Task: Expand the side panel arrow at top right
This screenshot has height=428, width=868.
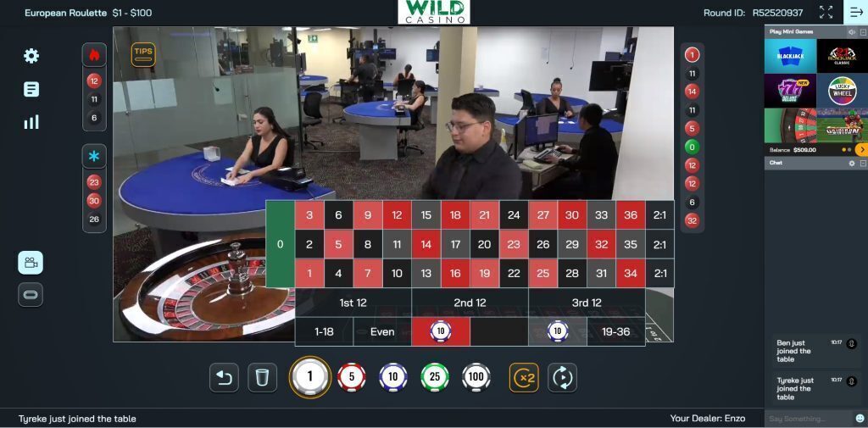Action: tap(856, 12)
